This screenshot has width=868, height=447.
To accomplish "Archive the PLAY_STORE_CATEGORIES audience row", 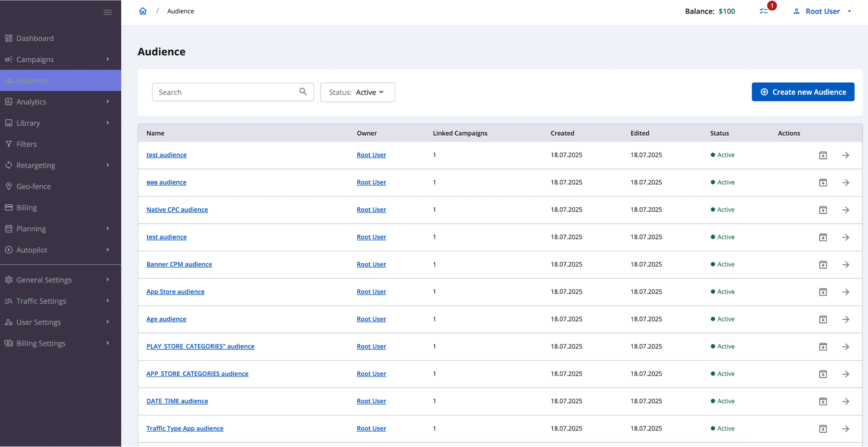I will point(823,346).
